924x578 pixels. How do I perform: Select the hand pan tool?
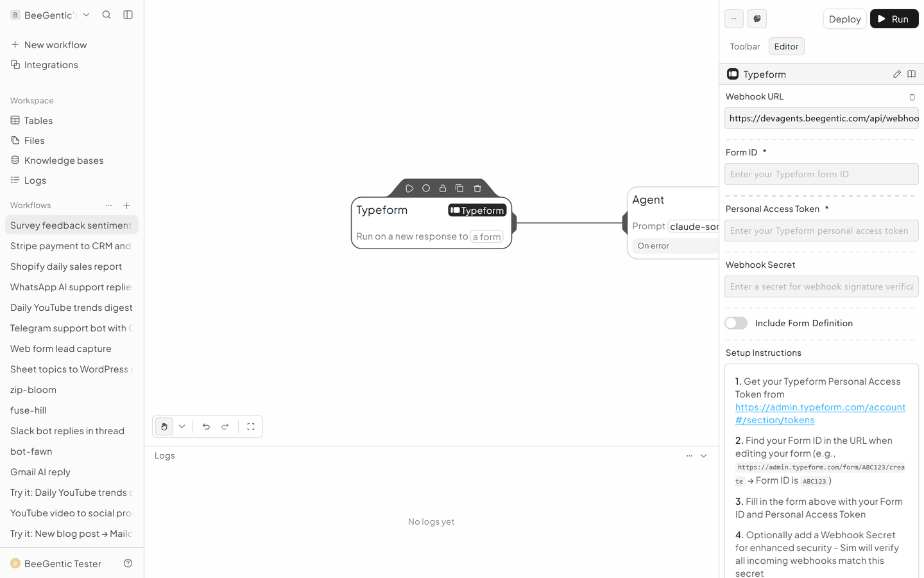click(164, 426)
